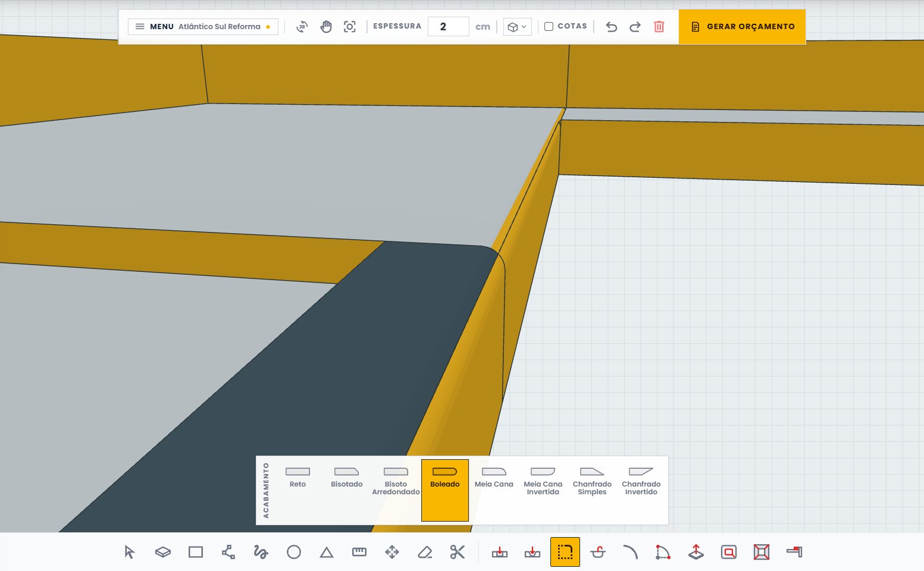This screenshot has width=924, height=571.
Task: Activate the hand pan tool
Action: [x=325, y=27]
